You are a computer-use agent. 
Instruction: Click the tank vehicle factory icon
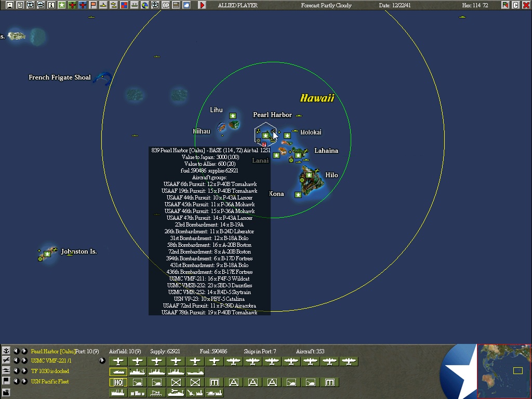(x=215, y=393)
